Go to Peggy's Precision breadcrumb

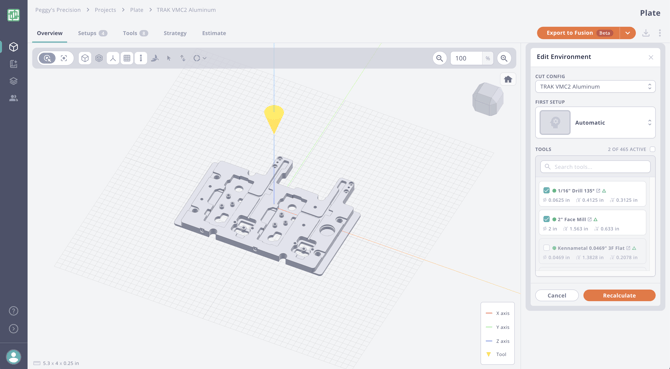[58, 10]
